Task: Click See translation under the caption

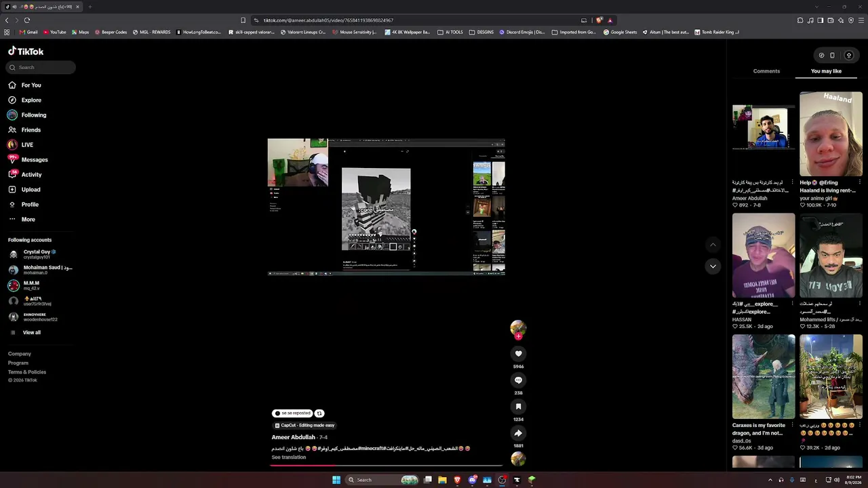Action: (289, 457)
